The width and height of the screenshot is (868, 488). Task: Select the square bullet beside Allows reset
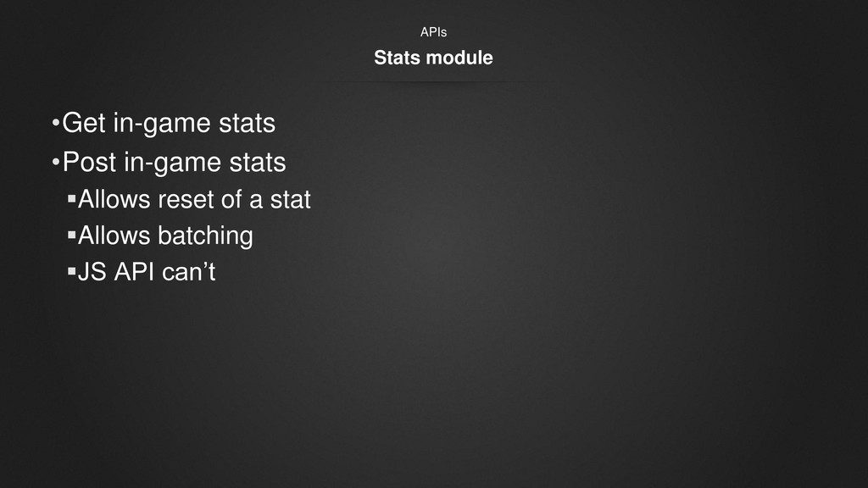click(71, 198)
